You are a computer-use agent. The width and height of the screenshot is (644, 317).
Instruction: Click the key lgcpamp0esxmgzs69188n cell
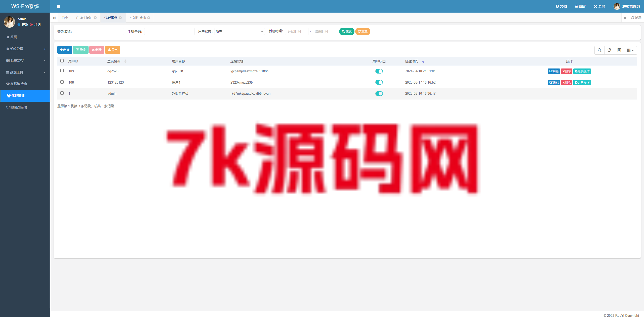249,71
